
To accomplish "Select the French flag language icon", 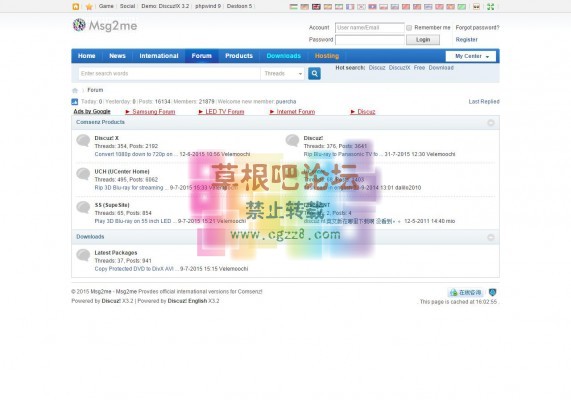I will 350,7.
